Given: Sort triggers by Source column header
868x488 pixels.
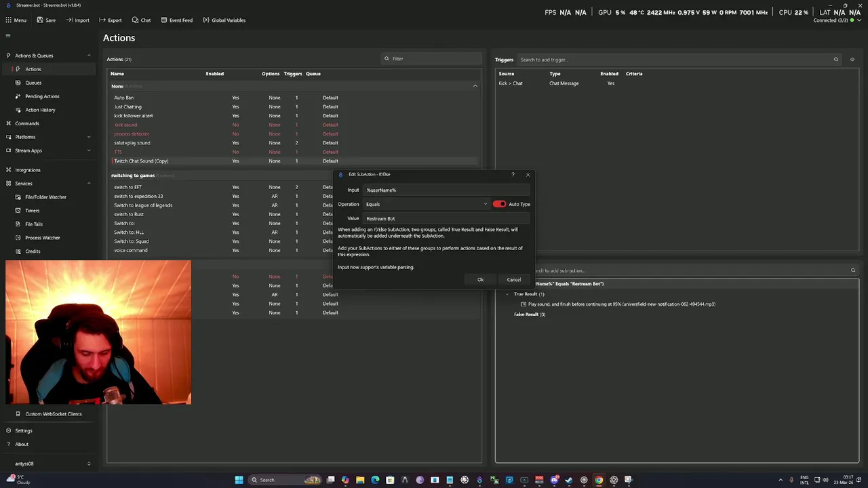Looking at the screenshot, I should pyautogui.click(x=507, y=74).
